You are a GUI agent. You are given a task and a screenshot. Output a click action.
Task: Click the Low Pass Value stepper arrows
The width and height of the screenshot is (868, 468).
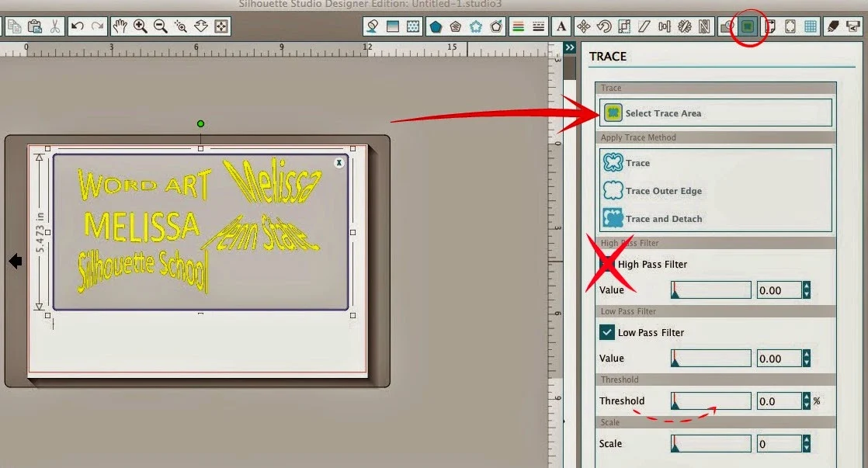point(806,358)
